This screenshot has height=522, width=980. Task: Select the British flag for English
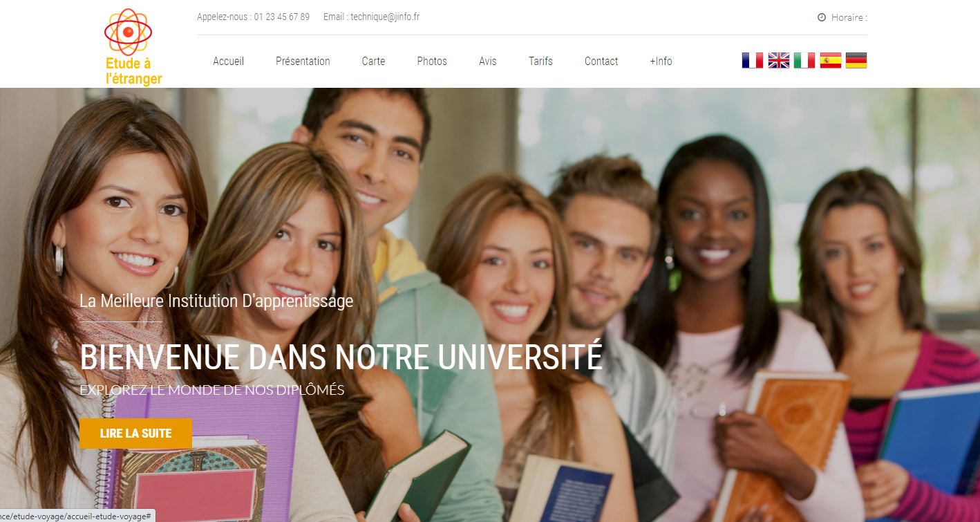(779, 61)
